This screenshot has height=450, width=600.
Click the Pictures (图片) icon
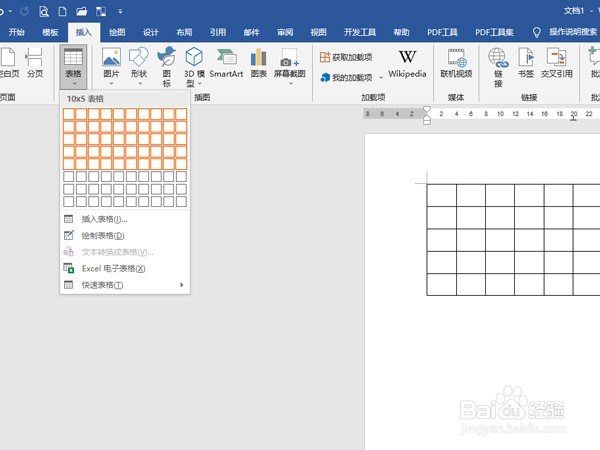pyautogui.click(x=111, y=57)
